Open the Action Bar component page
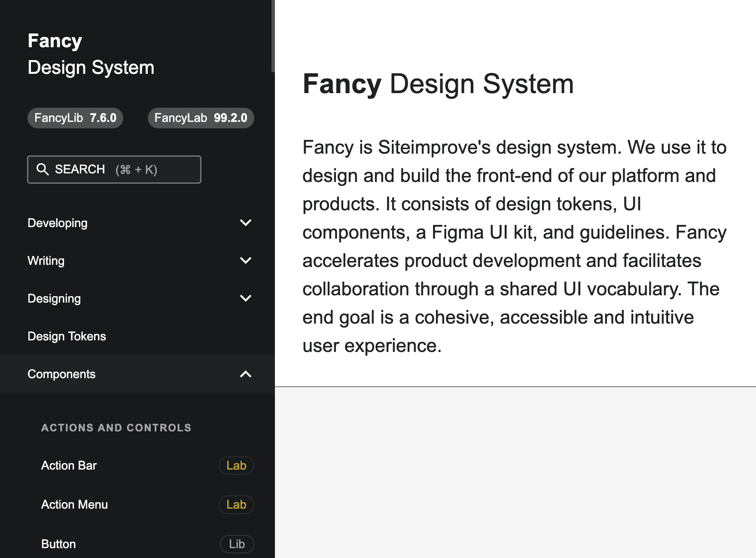The height and width of the screenshot is (558, 756). click(69, 466)
